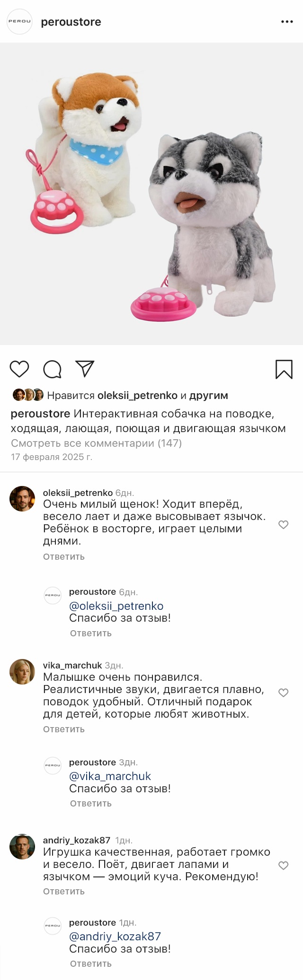Reply to vika_marchuk's comment via Ответить
This screenshot has width=303, height=980.
click(64, 729)
